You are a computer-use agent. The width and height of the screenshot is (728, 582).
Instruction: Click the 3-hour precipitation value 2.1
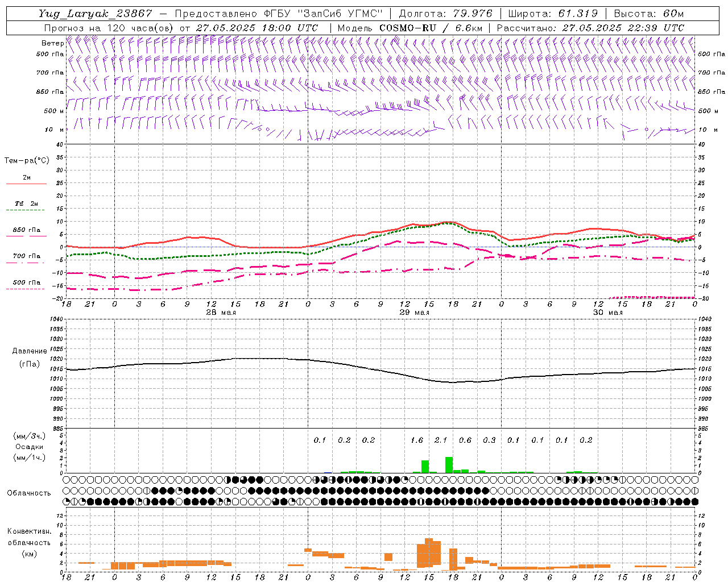point(441,440)
